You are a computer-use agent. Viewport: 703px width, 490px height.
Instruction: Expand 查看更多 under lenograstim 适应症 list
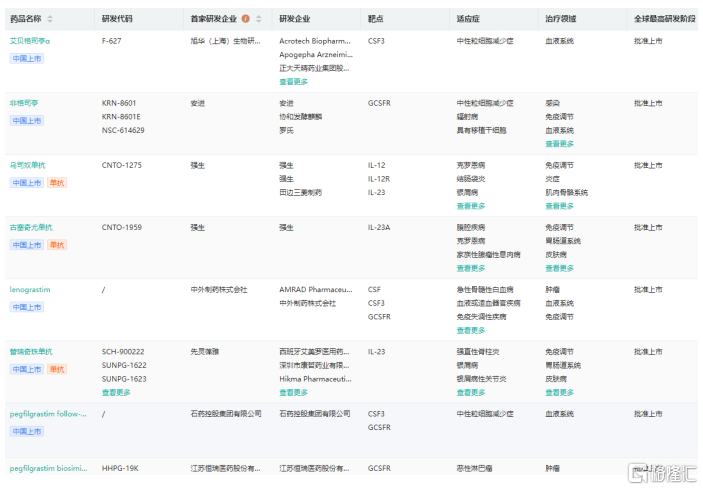[471, 330]
